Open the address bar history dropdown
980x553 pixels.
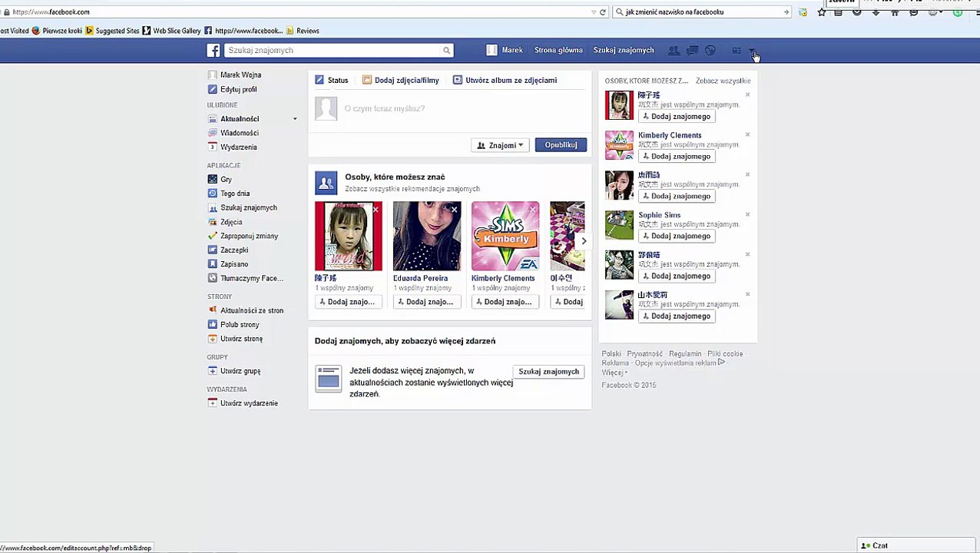tap(594, 12)
